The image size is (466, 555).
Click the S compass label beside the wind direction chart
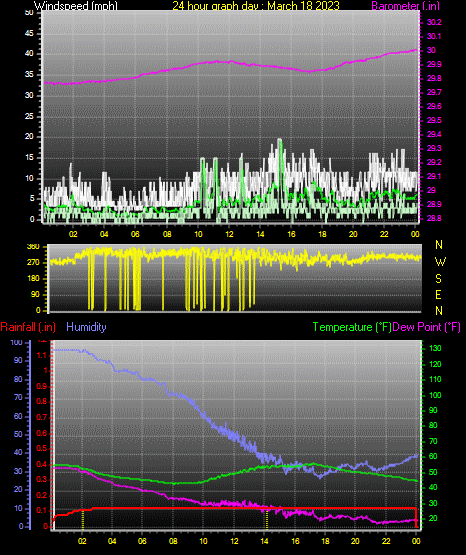pyautogui.click(x=438, y=279)
